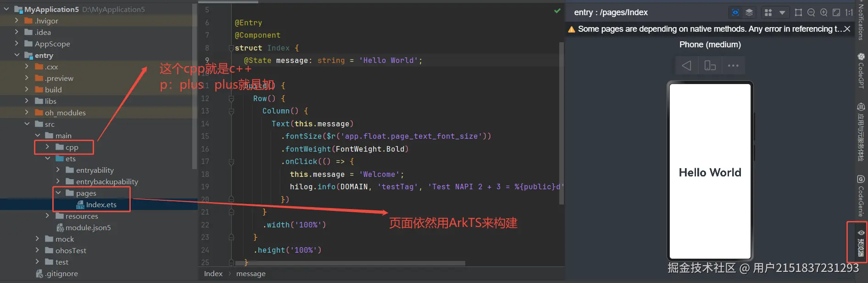Expand the .preview folder
This screenshot has height=283, width=868.
tap(27, 78)
